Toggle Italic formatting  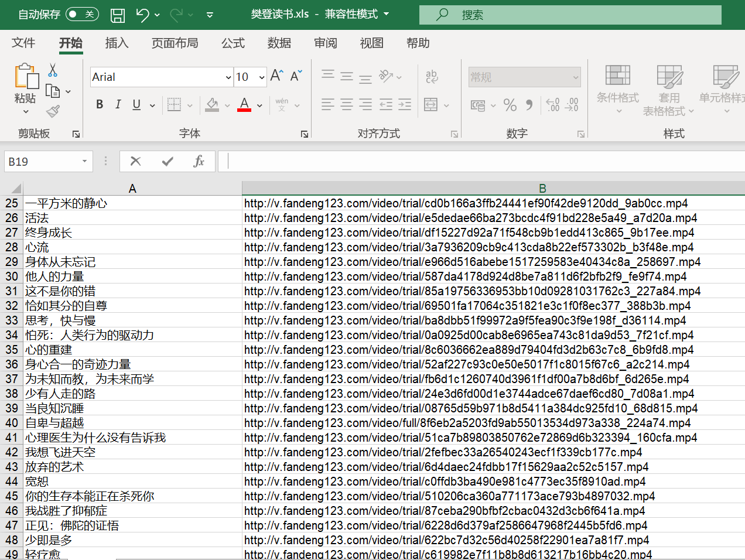tap(118, 104)
